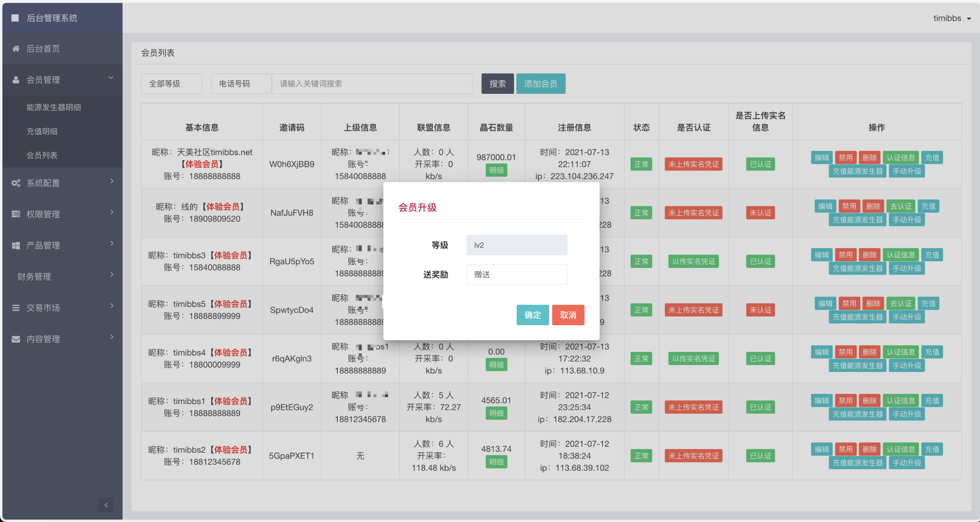This screenshot has width=980, height=522.
Task: Collapse the sidebar with bottom arrow
Action: [x=106, y=505]
